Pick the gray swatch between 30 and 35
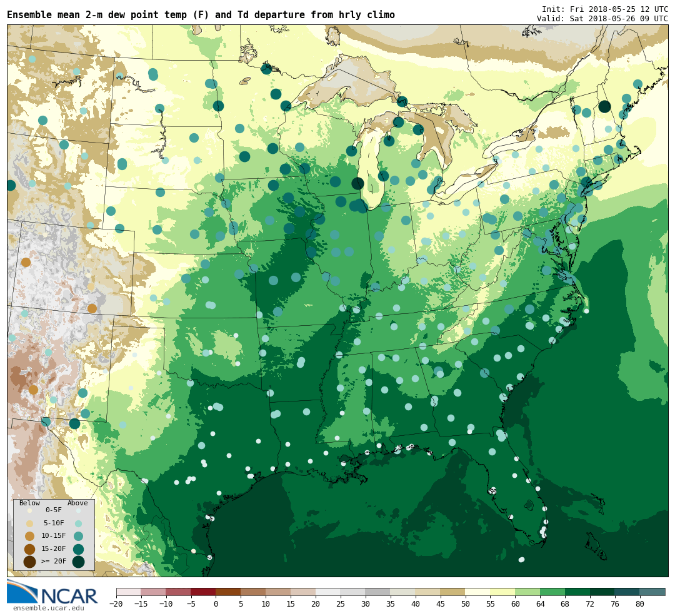 pyautogui.click(x=378, y=592)
